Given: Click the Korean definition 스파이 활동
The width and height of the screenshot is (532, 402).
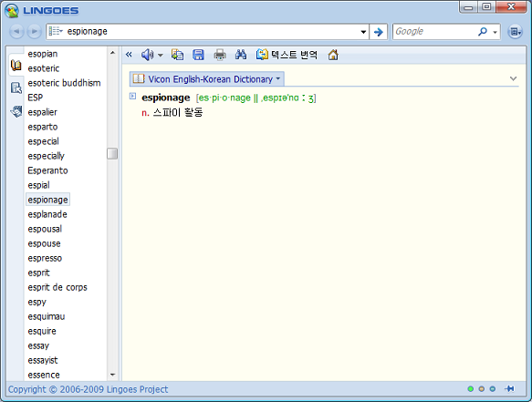Looking at the screenshot, I should pos(177,112).
